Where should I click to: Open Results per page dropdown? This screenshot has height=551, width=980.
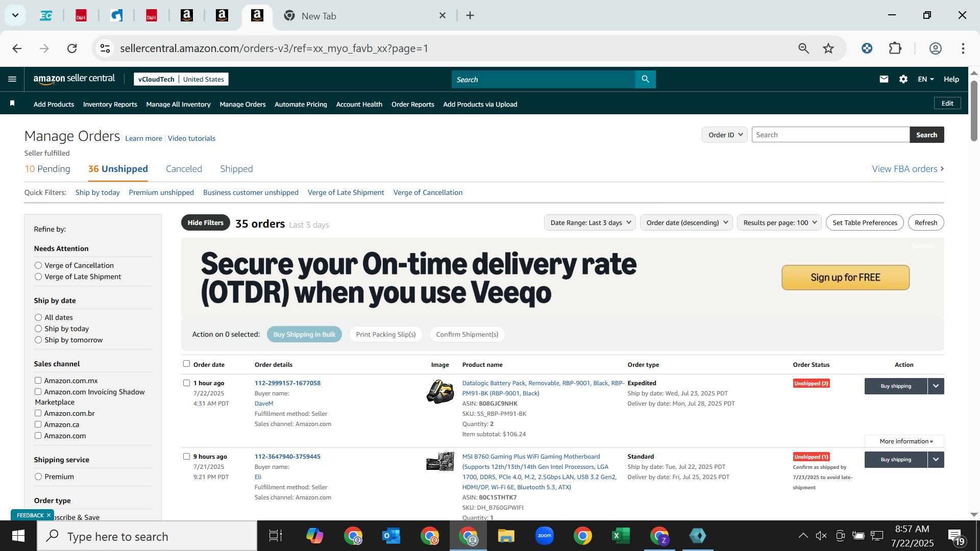[x=779, y=222]
